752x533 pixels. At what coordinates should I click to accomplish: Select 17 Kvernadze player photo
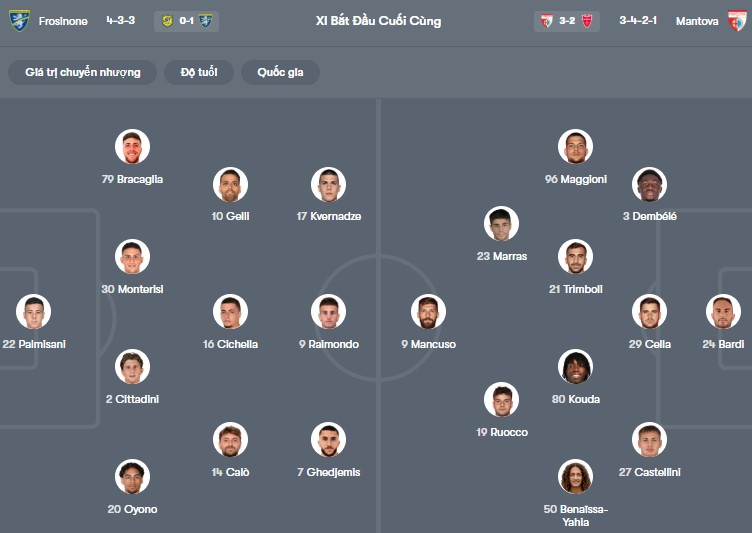pyautogui.click(x=329, y=184)
